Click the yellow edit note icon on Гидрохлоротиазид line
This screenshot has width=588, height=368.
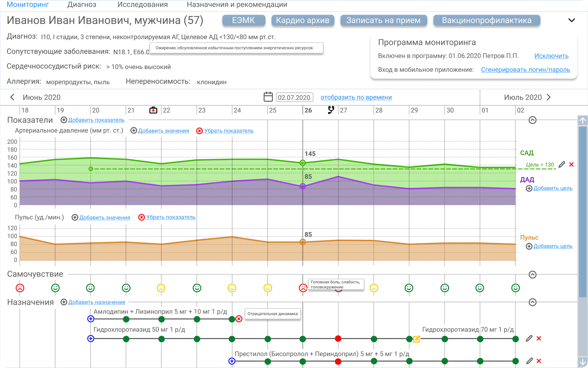pyautogui.click(x=417, y=339)
